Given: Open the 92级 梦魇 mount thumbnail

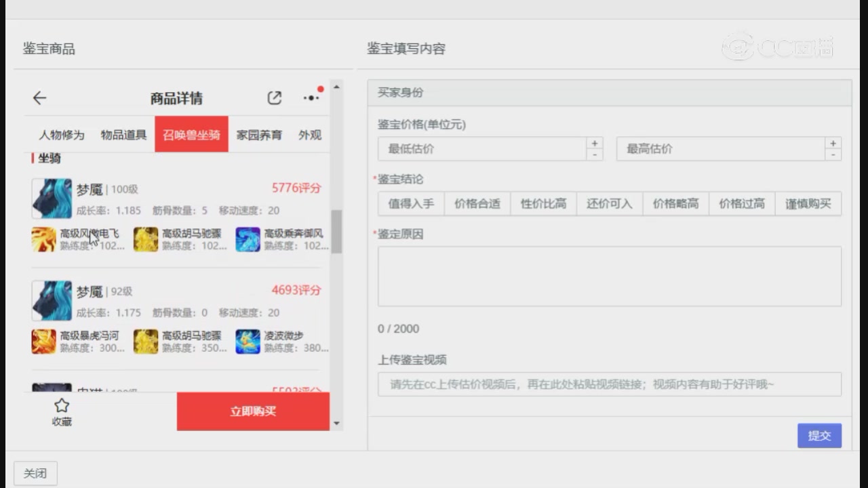Looking at the screenshot, I should pyautogui.click(x=52, y=300).
